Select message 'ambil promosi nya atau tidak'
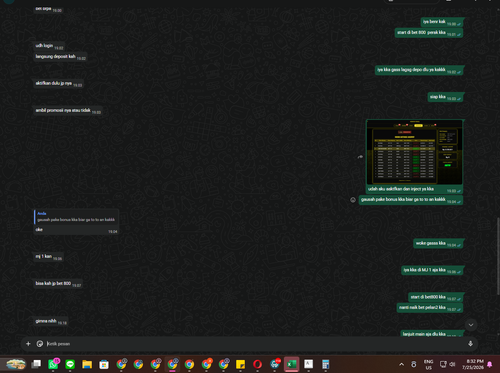Screen dimensions: 500x373 tap(68, 111)
